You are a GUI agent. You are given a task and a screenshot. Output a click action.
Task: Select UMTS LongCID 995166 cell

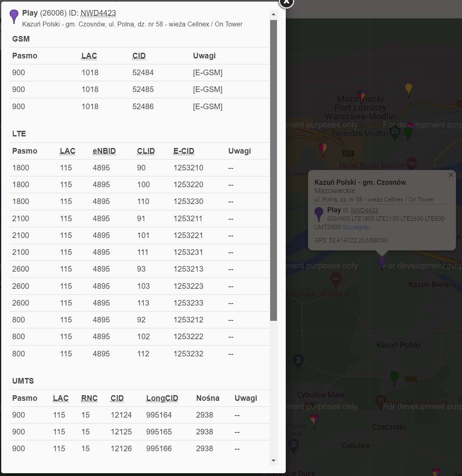pos(159,449)
